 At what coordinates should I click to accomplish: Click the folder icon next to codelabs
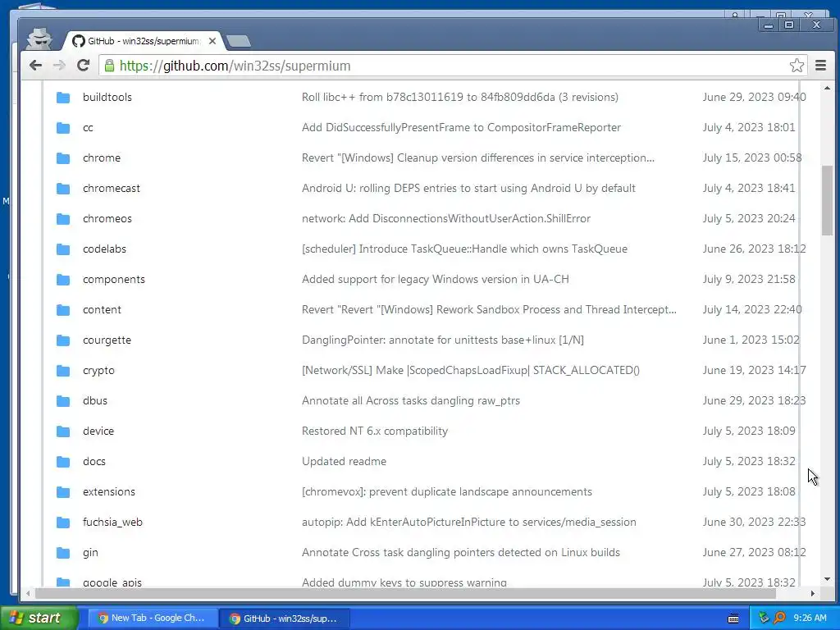click(x=63, y=249)
